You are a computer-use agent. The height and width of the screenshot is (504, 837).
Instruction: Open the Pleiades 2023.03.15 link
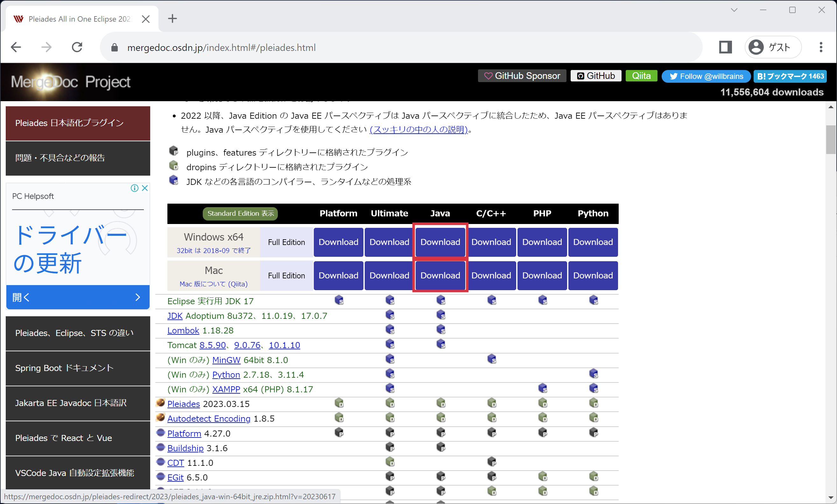(x=184, y=404)
